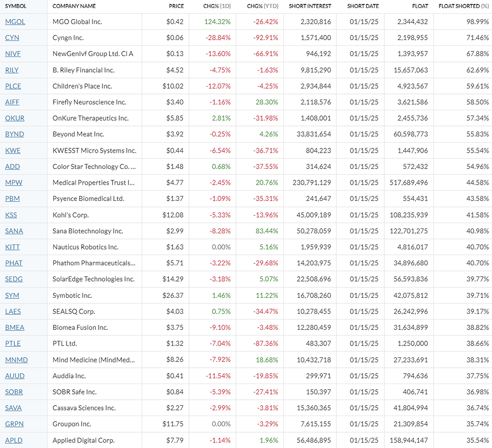The image size is (492, 448).
Task: Sort by the FLOAT column header
Action: pos(420,6)
